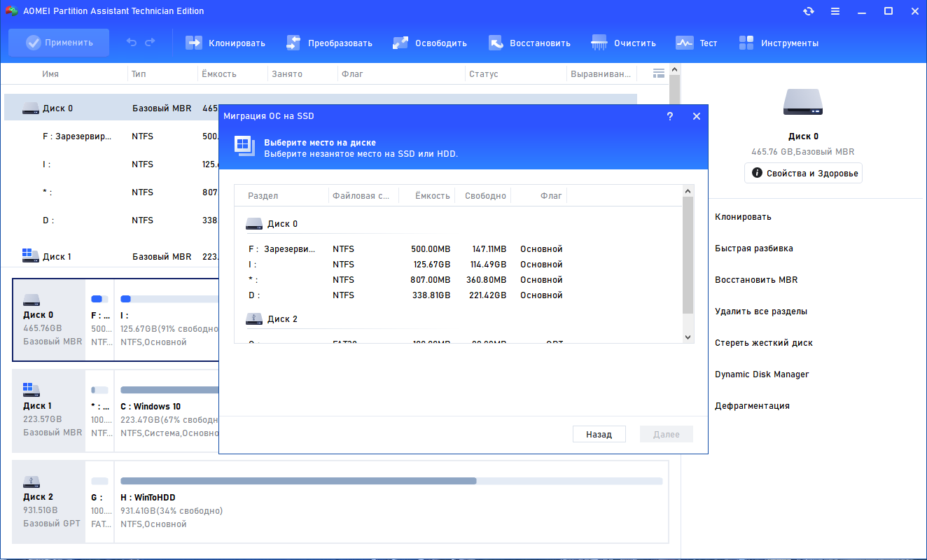Open the hamburger menu in title bar
Screen dimensions: 927x560
(835, 11)
